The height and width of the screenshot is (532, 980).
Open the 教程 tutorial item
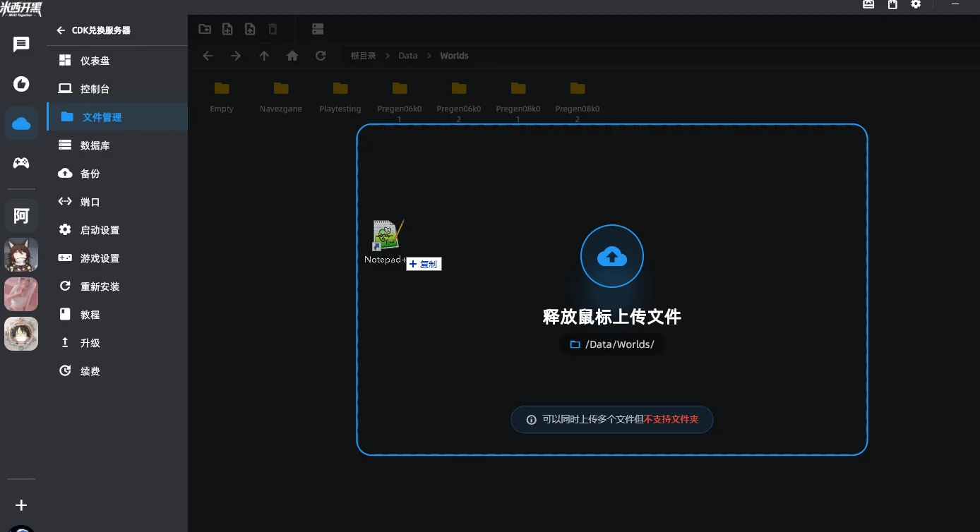coord(117,315)
